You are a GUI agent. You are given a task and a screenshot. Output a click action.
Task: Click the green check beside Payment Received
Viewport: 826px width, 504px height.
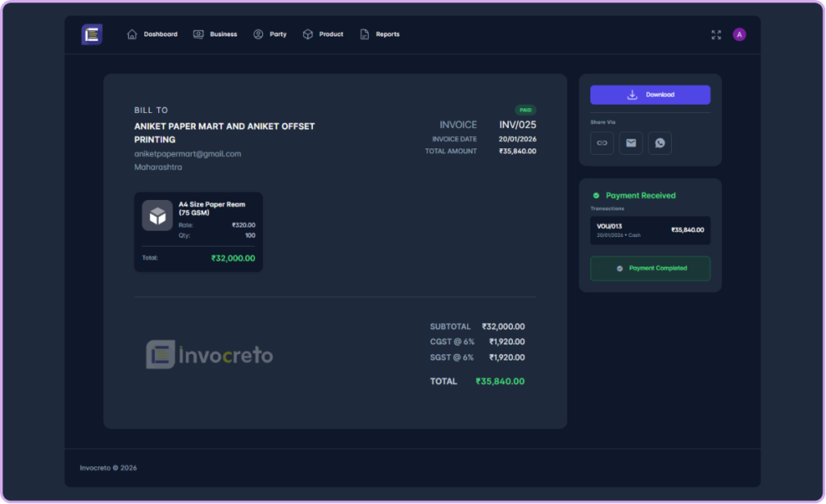596,195
